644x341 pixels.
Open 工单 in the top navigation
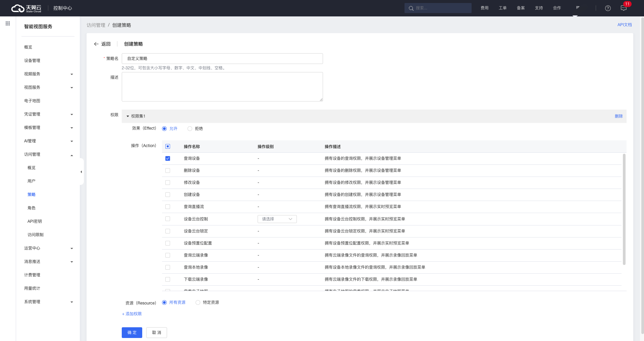coord(503,8)
